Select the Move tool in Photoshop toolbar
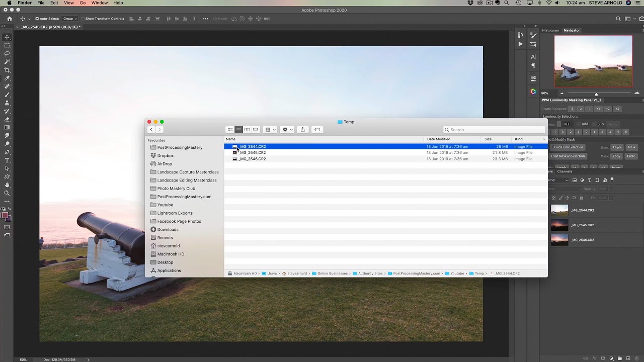This screenshot has height=362, width=644. pos(7,37)
